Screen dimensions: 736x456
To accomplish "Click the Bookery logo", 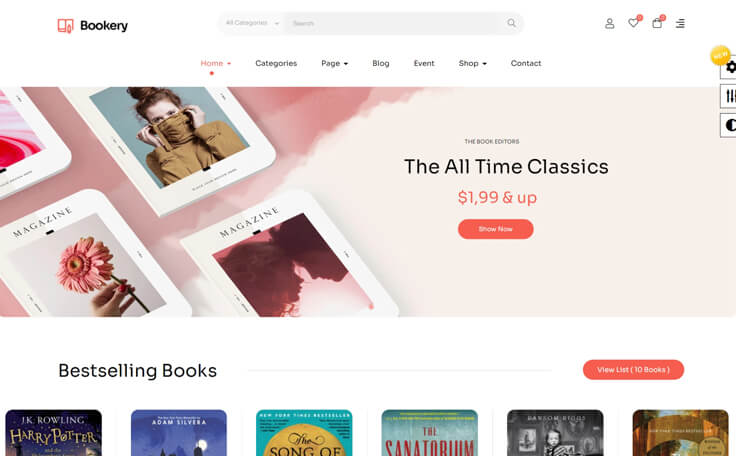I will click(x=92, y=25).
